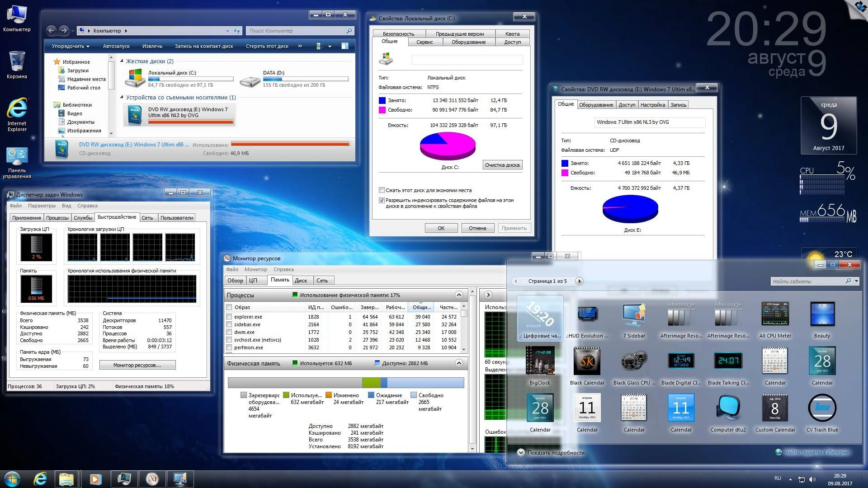Go to next gadget gallery page
The image size is (868, 488).
[579, 281]
